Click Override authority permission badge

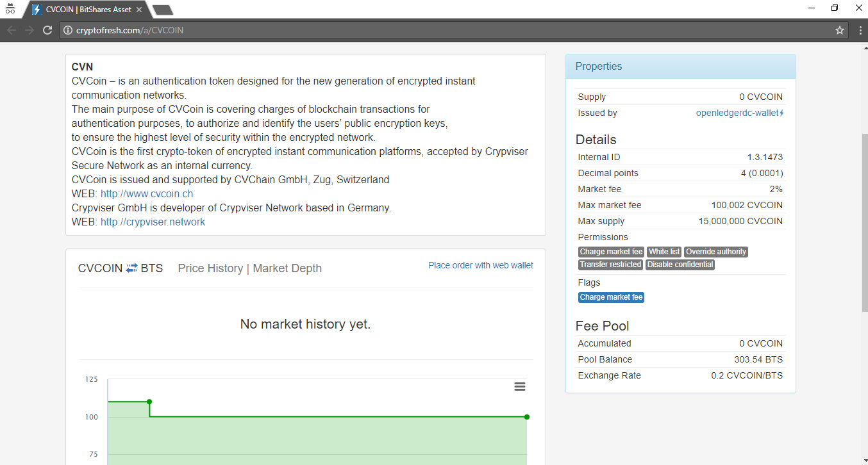point(716,252)
